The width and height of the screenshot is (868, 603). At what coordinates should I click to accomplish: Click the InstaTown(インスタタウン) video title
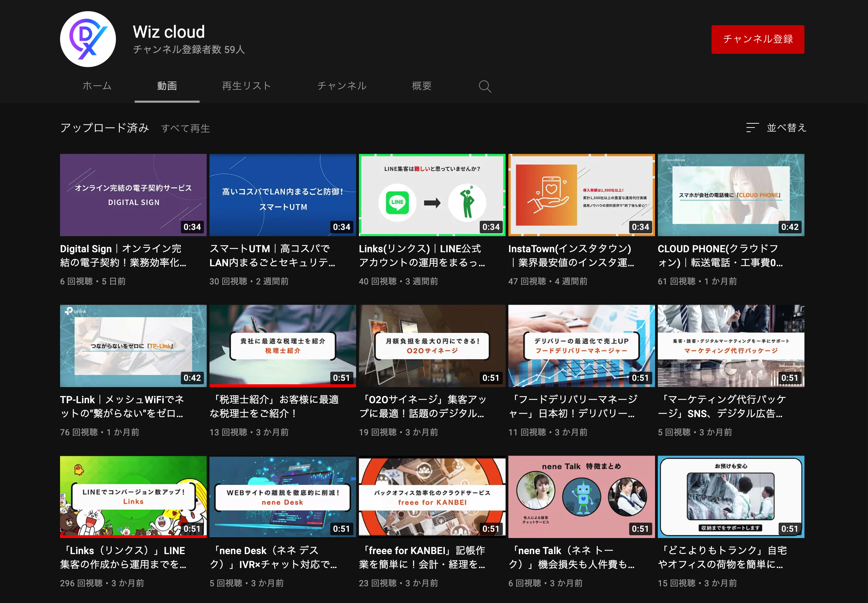[x=571, y=255]
